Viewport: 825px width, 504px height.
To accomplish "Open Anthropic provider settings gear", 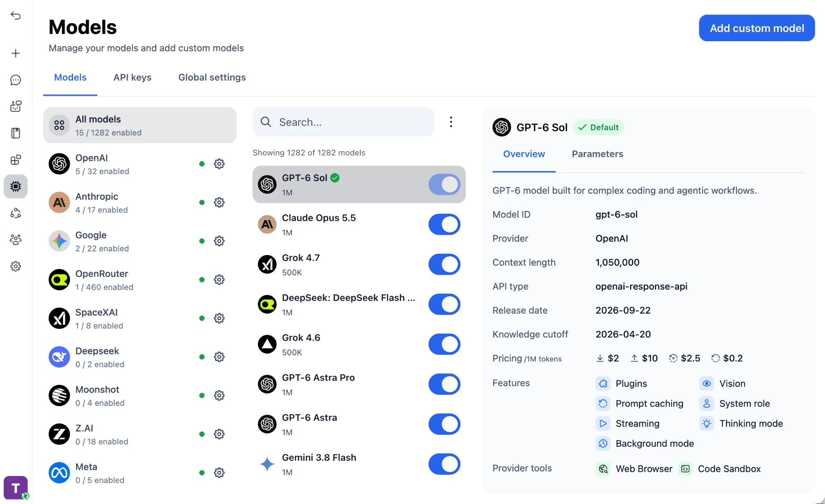I will [x=219, y=202].
